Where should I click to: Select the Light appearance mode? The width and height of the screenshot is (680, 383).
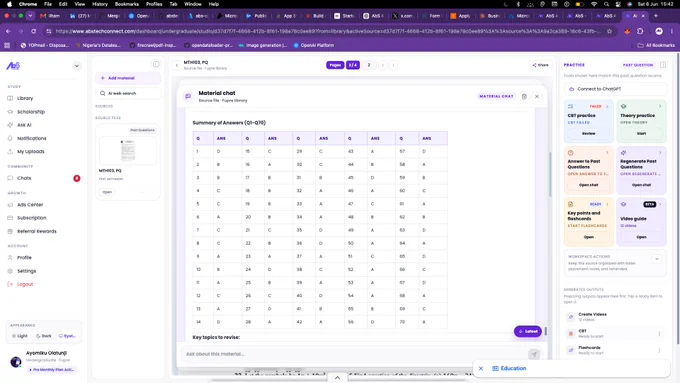20,336
